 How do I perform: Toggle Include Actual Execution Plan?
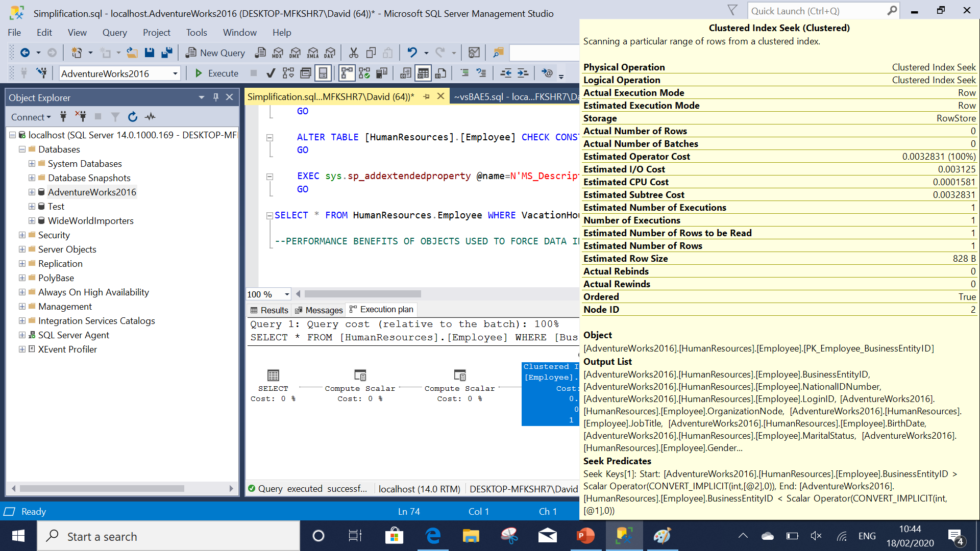(x=347, y=73)
